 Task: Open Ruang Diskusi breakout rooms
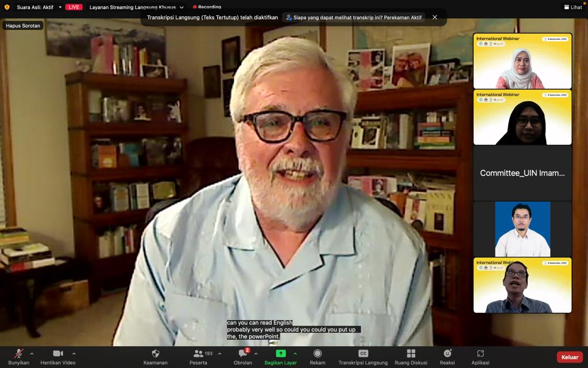pyautogui.click(x=411, y=354)
